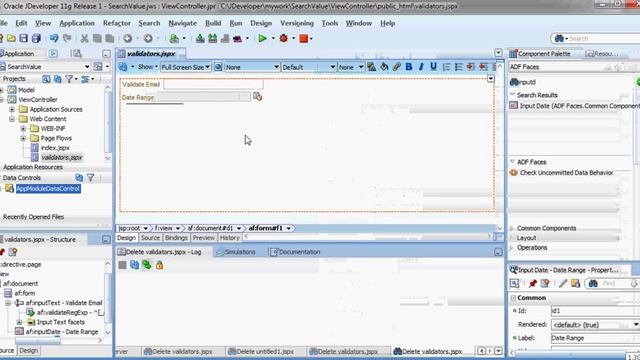Click the Validate Email input field
The height and width of the screenshot is (360, 640).
[213, 84]
